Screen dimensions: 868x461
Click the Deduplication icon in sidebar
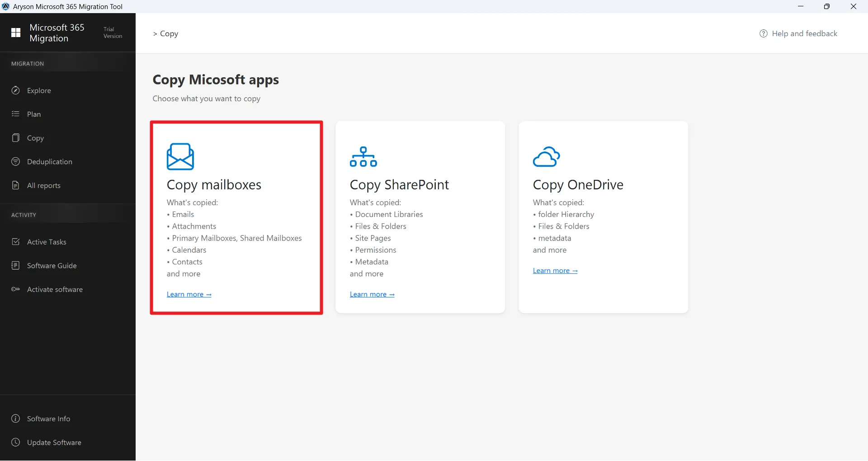pyautogui.click(x=16, y=162)
